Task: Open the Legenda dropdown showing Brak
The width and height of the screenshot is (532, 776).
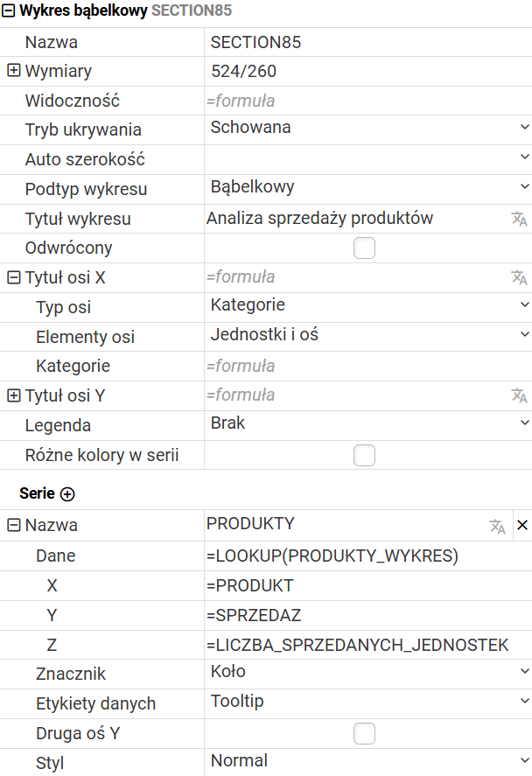Action: [367, 423]
